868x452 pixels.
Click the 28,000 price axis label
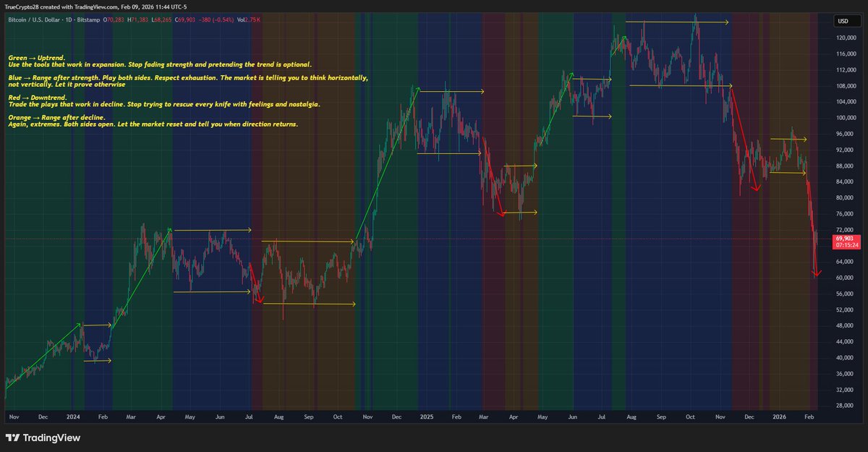843,406
